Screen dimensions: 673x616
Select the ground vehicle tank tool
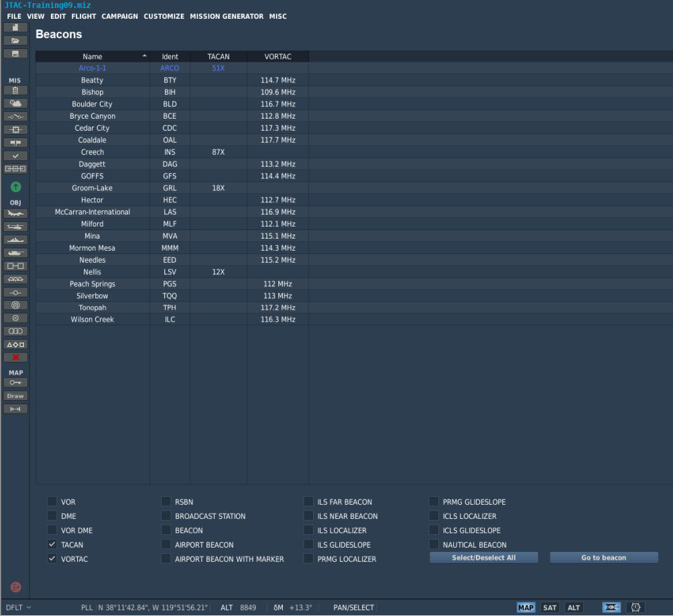tap(15, 253)
